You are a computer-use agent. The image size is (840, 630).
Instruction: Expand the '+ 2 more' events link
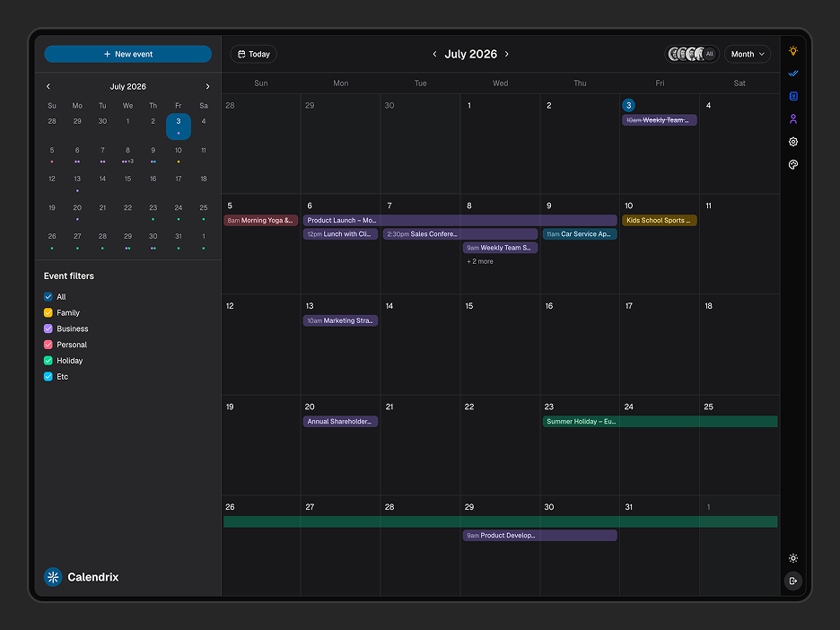click(x=480, y=261)
